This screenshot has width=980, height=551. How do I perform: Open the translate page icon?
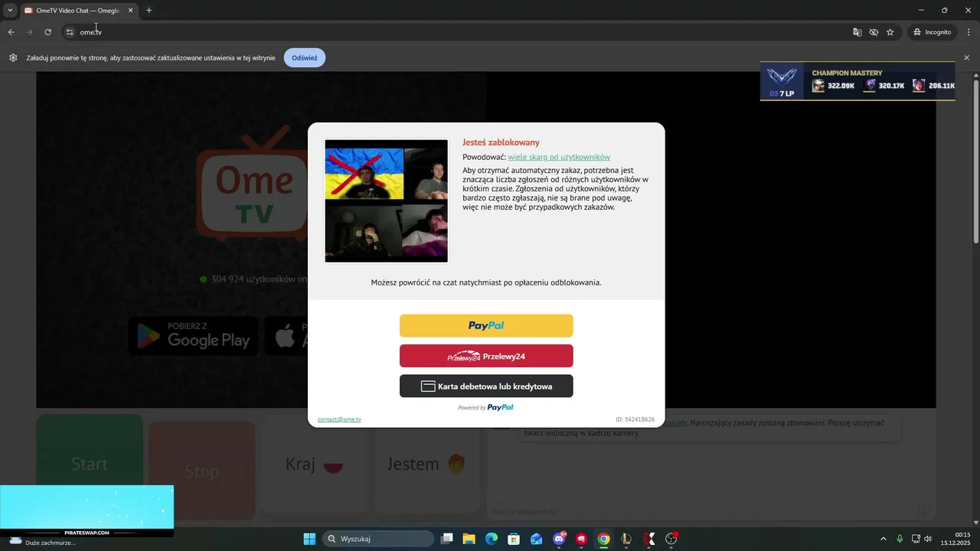(x=857, y=32)
